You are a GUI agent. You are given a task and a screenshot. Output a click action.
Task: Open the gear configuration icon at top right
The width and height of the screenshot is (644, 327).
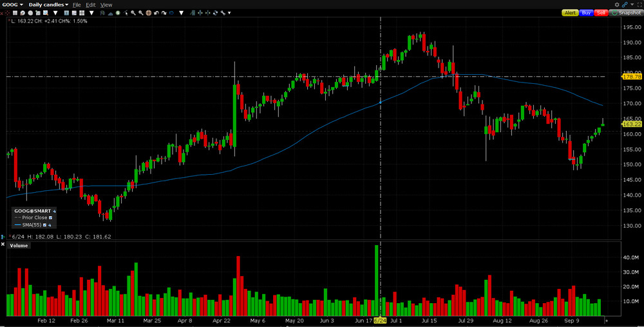[x=617, y=5]
